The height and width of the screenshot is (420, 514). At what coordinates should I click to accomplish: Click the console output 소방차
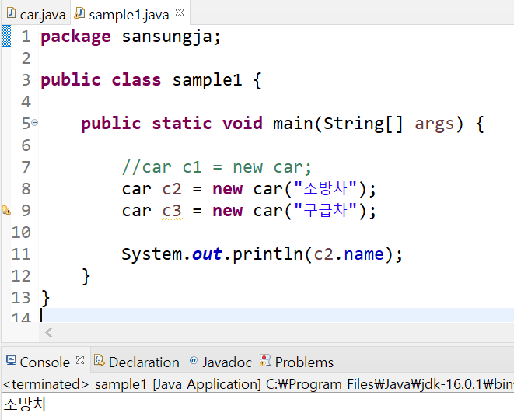click(26, 404)
